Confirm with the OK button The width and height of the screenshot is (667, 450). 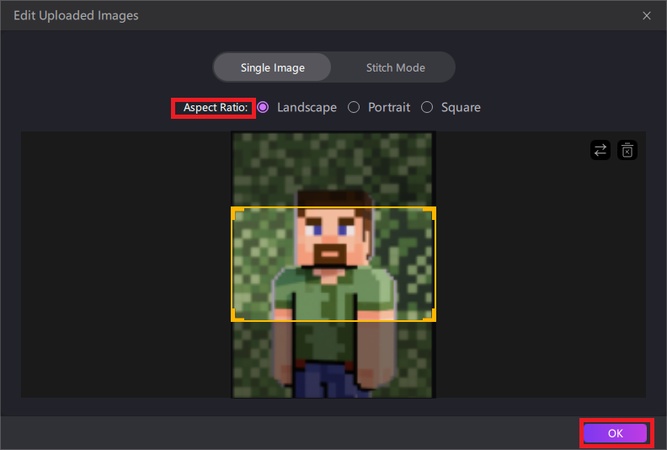coord(615,433)
